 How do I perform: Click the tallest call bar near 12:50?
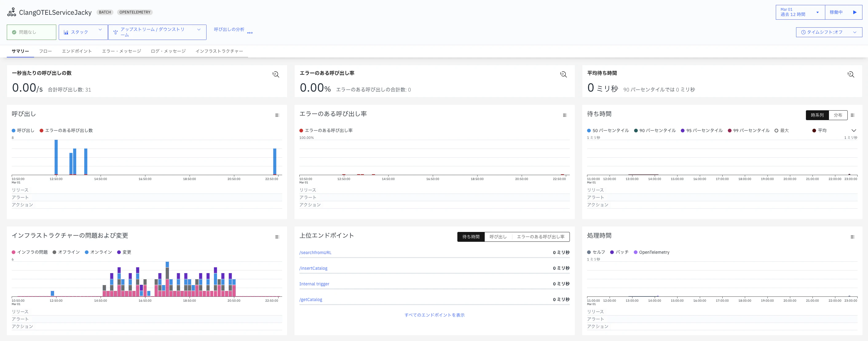tap(56, 157)
